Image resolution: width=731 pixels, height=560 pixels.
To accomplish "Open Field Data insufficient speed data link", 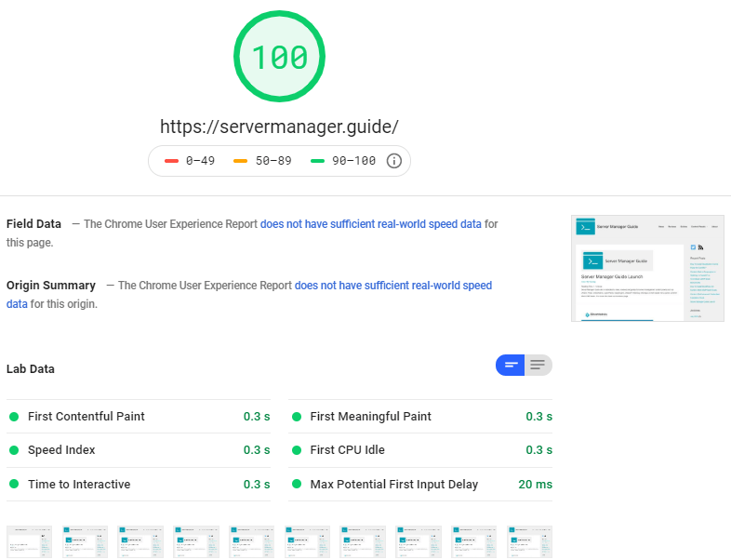I will pyautogui.click(x=371, y=224).
